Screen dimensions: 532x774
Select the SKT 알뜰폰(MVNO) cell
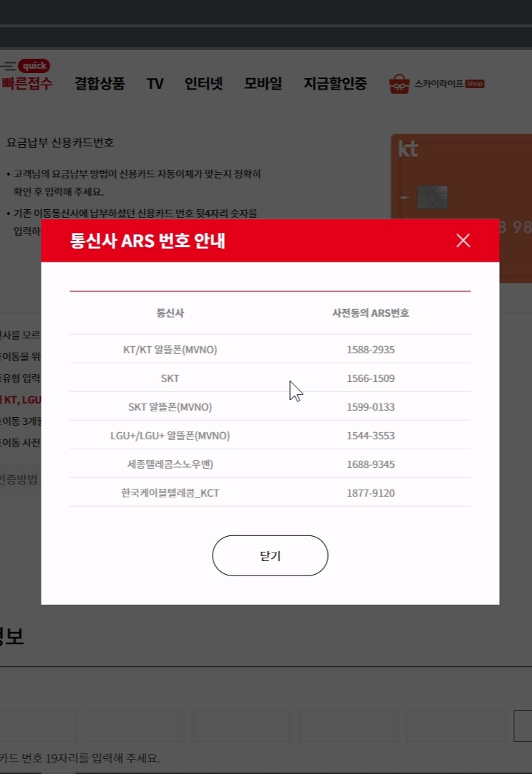pyautogui.click(x=170, y=407)
